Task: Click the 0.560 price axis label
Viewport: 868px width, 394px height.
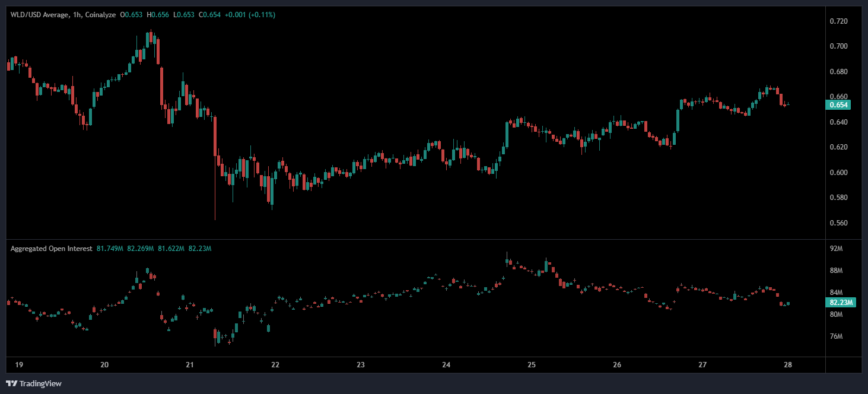Action: [x=838, y=223]
